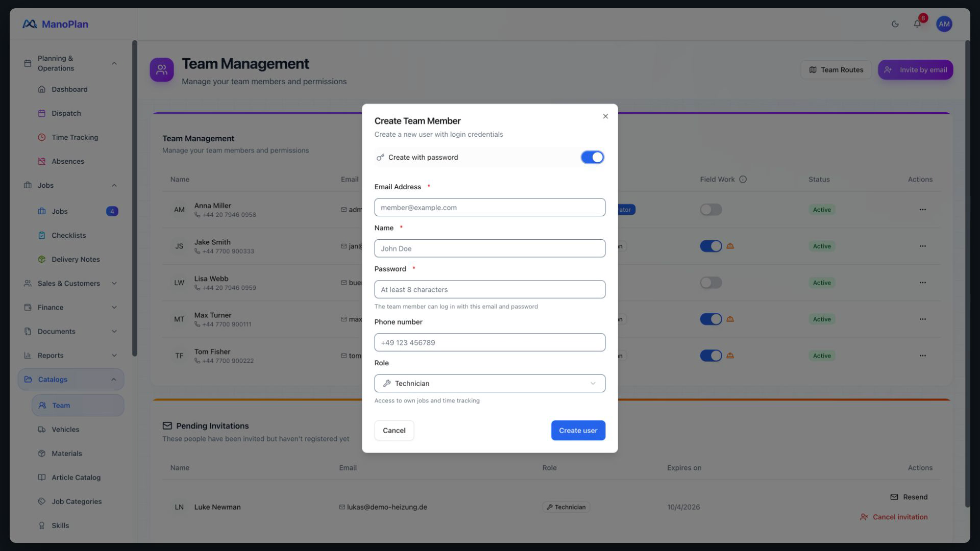The image size is (980, 551).
Task: Expand Sales & Customers section
Action: click(x=71, y=283)
